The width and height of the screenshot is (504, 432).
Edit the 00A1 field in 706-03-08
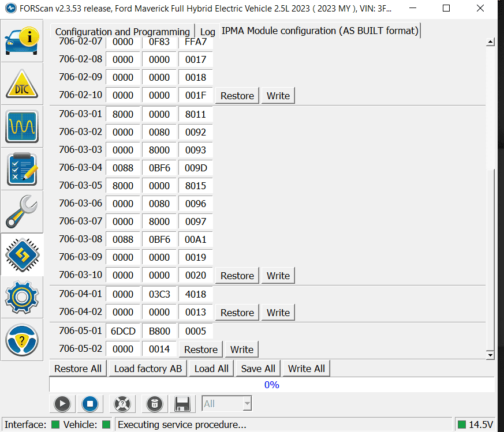[196, 239]
